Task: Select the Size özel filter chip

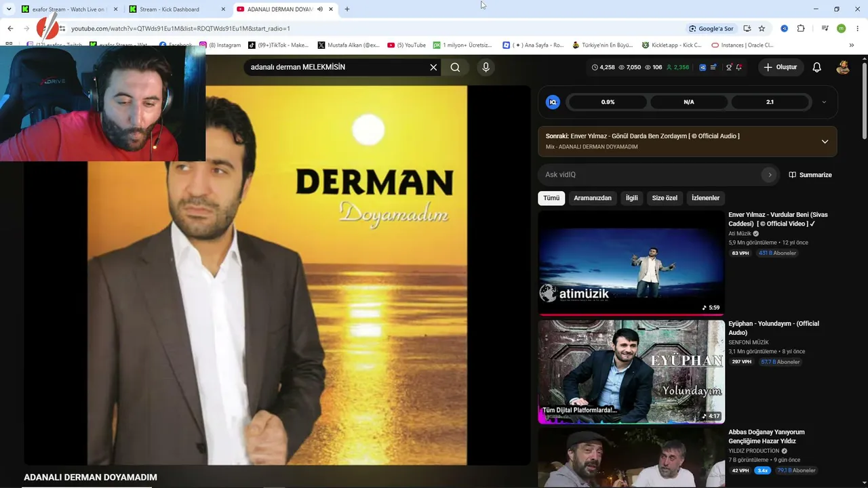Action: click(665, 198)
